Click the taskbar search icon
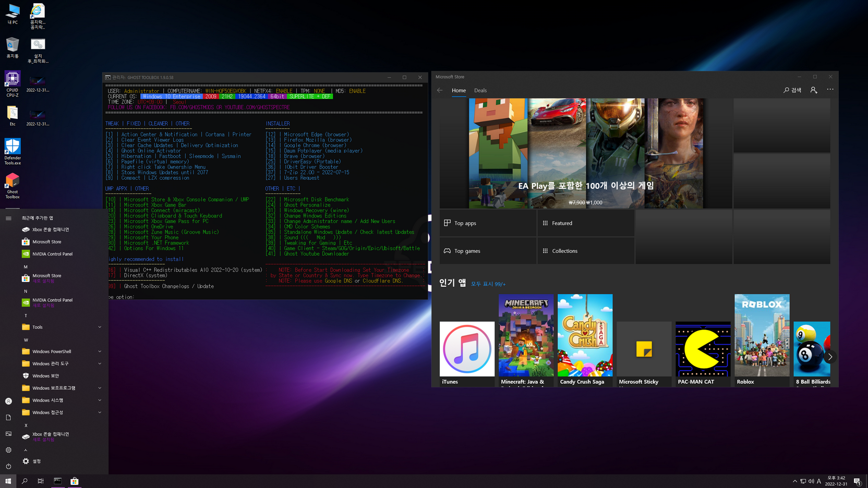Image resolution: width=868 pixels, height=488 pixels. (25, 481)
